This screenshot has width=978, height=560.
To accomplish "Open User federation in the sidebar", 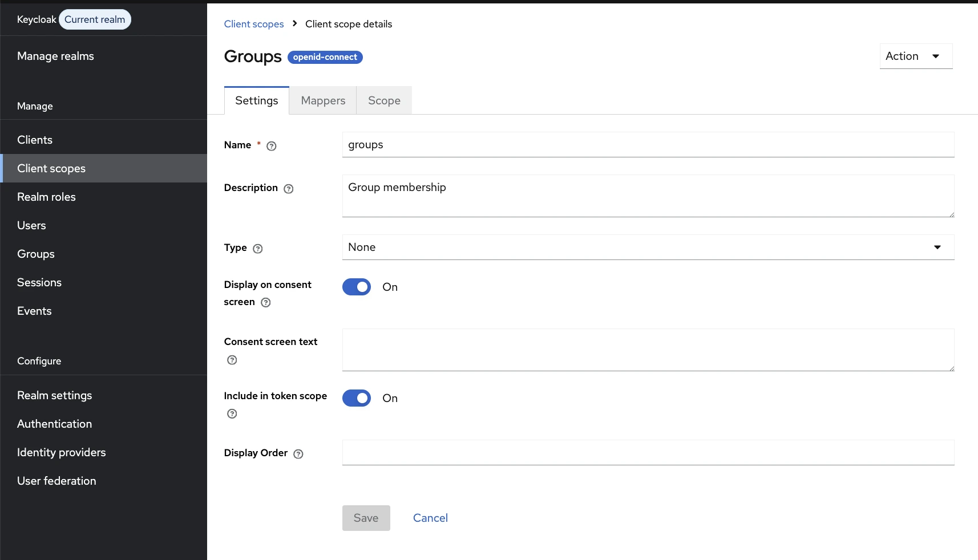I will pos(104,481).
